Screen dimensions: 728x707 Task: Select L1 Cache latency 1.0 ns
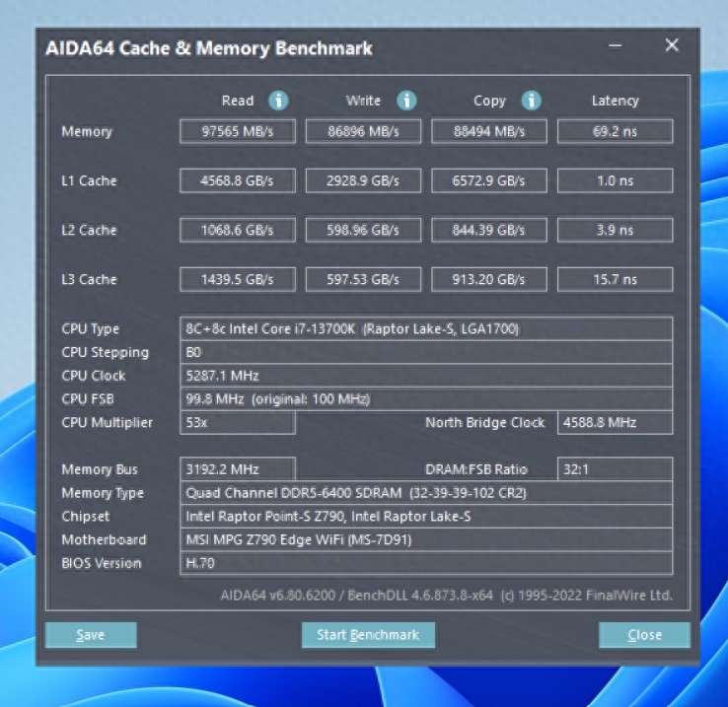tap(616, 180)
